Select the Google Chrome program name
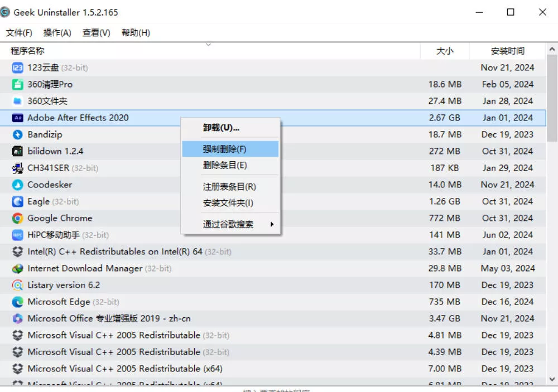The height and width of the screenshot is (392, 558). coord(60,218)
